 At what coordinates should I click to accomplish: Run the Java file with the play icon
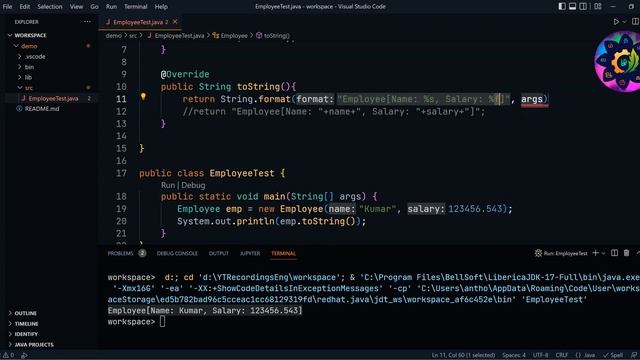tap(616, 22)
